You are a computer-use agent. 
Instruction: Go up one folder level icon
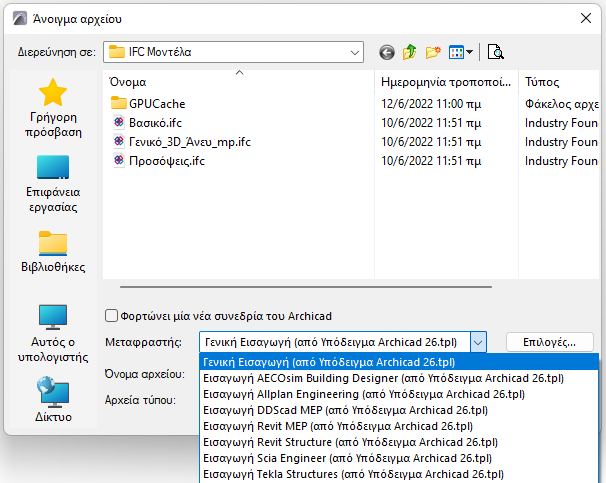pyautogui.click(x=410, y=52)
